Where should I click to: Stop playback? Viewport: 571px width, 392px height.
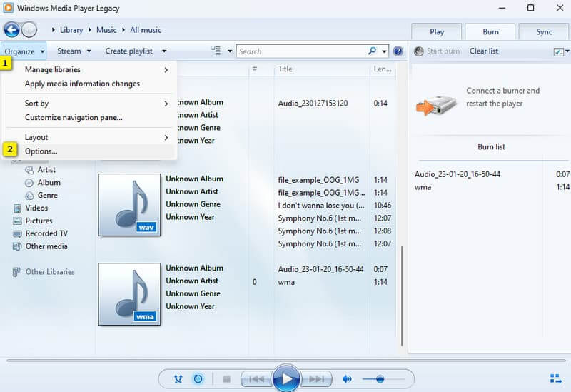coord(226,379)
